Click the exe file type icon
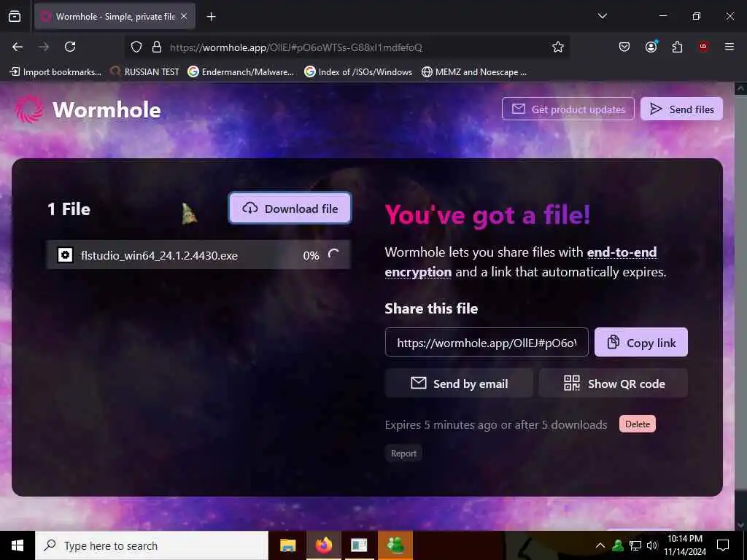 point(65,254)
